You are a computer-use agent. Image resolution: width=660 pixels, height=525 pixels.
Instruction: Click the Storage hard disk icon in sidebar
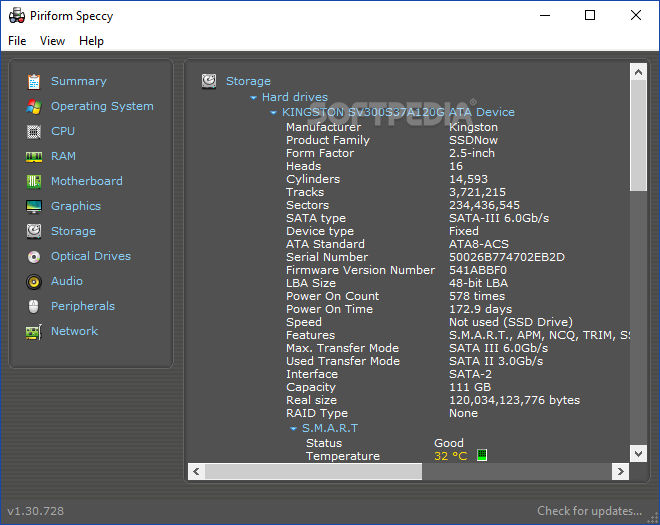click(x=34, y=231)
